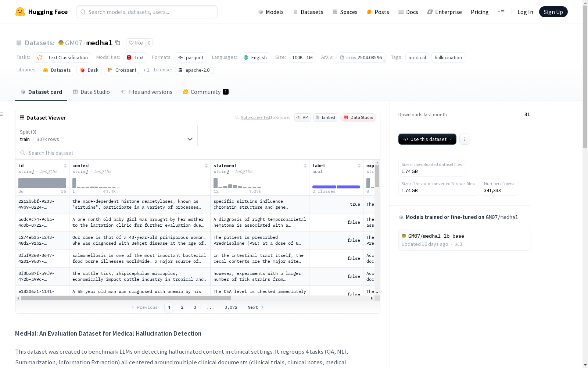Viewport: 588px width, 368px height.
Task: Click the Datasets library tag
Action: pos(57,70)
